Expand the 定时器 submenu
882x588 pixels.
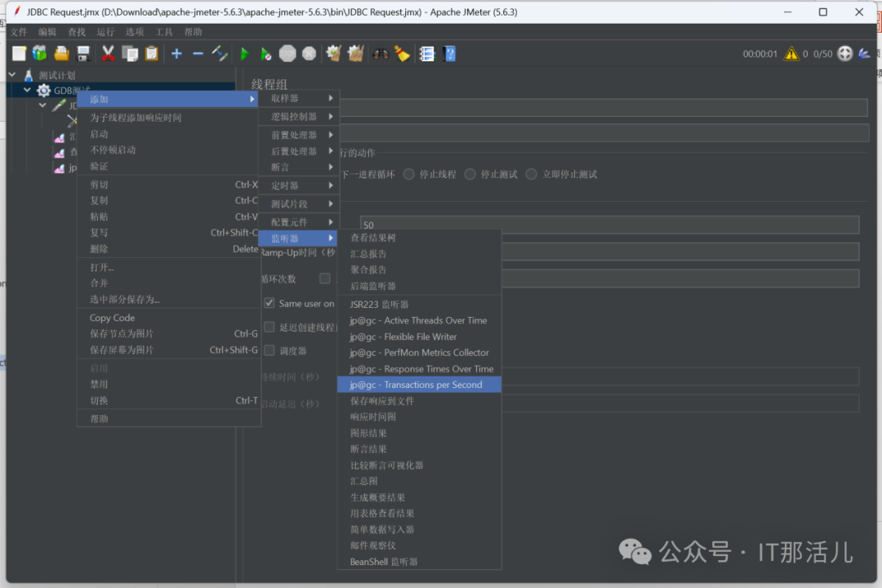click(299, 185)
